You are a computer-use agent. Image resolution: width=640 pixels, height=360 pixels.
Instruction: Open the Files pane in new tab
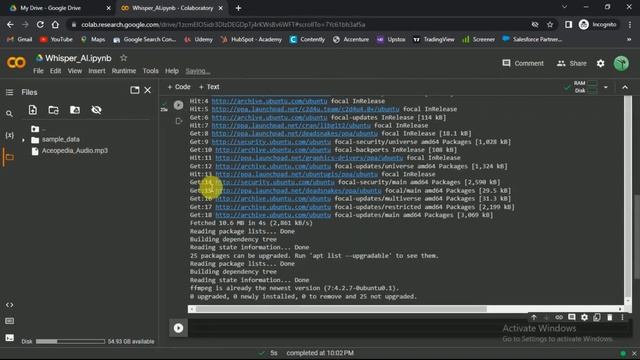point(134,90)
